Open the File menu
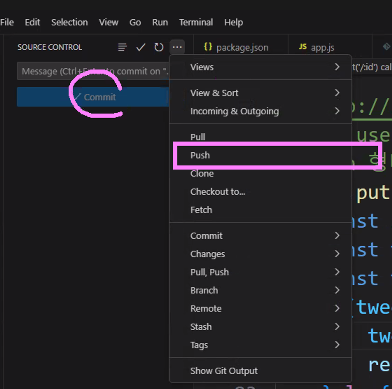The width and height of the screenshot is (392, 389). click(7, 22)
